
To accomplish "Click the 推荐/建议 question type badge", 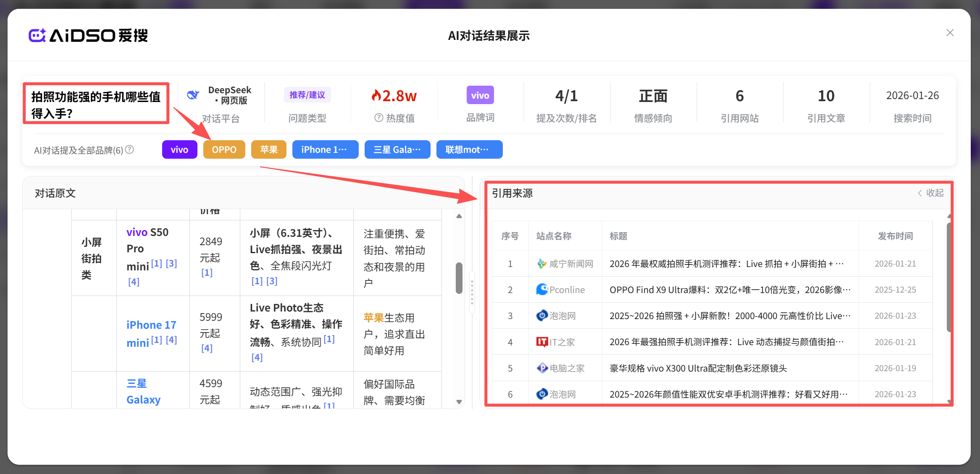I will point(307,95).
